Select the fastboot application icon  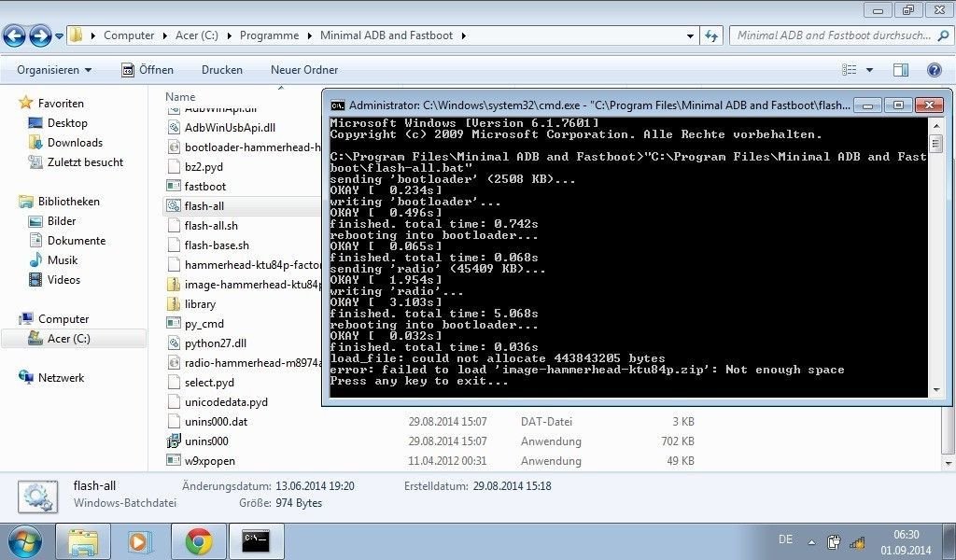tap(174, 187)
